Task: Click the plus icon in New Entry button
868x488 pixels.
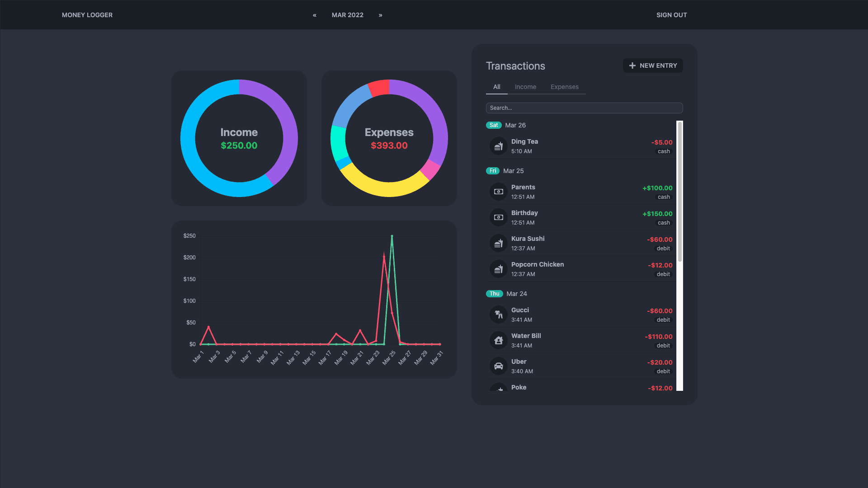Action: [632, 66]
